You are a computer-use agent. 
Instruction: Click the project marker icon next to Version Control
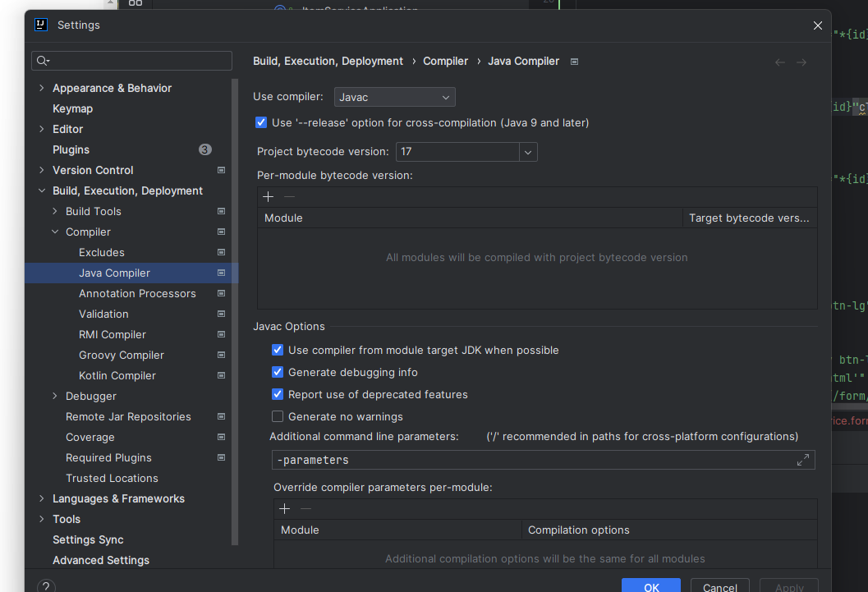click(222, 171)
